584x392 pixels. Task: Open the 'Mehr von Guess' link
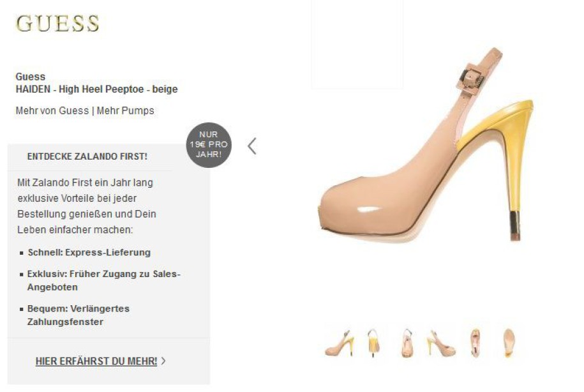[x=52, y=110]
